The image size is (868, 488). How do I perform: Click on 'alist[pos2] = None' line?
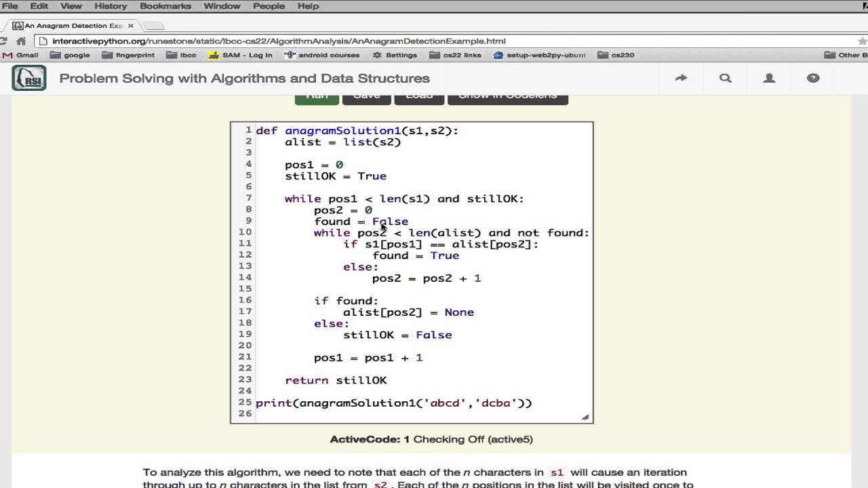[x=408, y=312]
